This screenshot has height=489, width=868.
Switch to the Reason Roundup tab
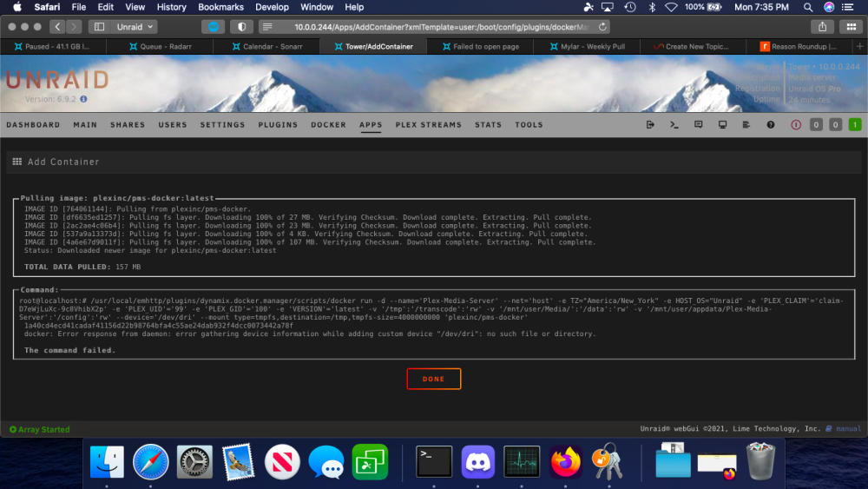pos(799,47)
